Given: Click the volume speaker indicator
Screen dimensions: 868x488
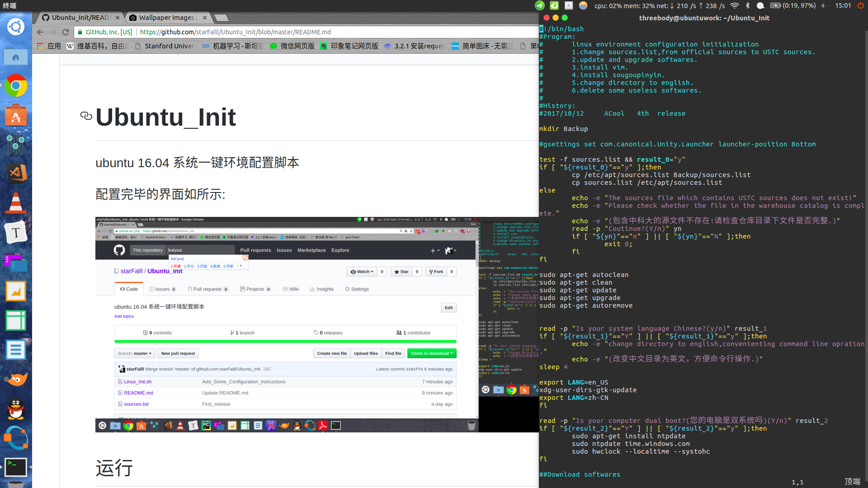Looking at the screenshot, I should tap(826, 5).
